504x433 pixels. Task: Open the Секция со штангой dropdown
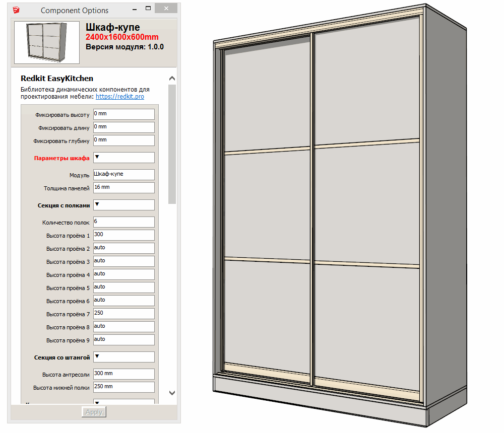point(123,357)
